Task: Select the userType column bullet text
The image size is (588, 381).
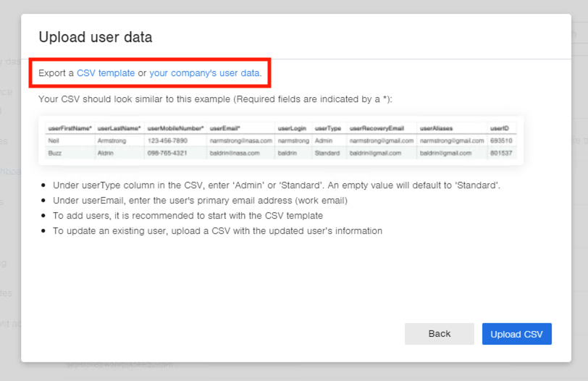Action: pyautogui.click(x=277, y=185)
